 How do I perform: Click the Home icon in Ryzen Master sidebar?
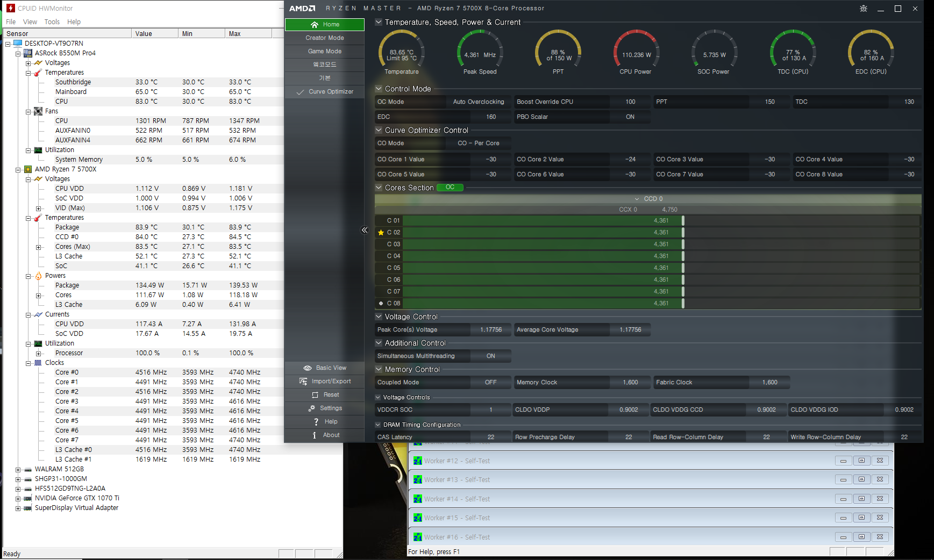point(315,25)
